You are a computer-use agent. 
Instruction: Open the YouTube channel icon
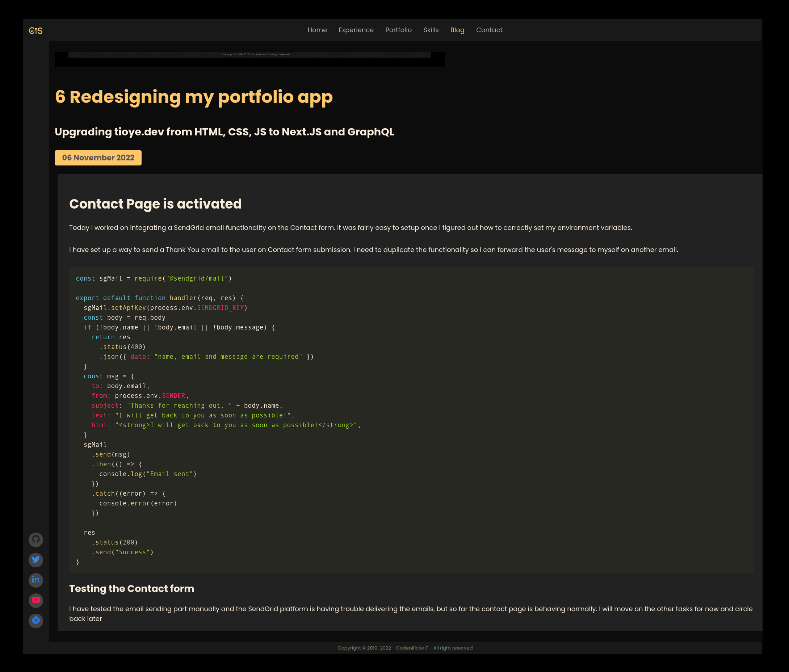tap(36, 600)
